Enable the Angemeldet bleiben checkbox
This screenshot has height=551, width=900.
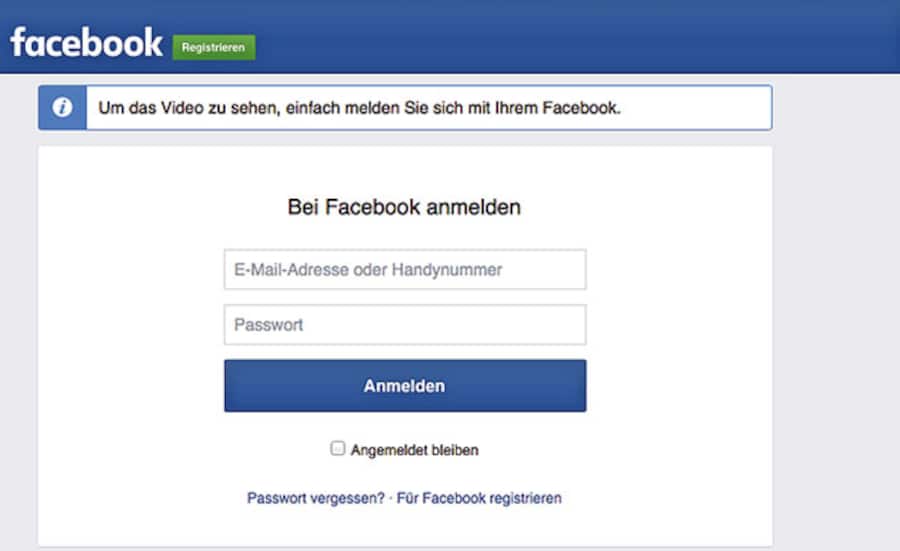coord(338,449)
